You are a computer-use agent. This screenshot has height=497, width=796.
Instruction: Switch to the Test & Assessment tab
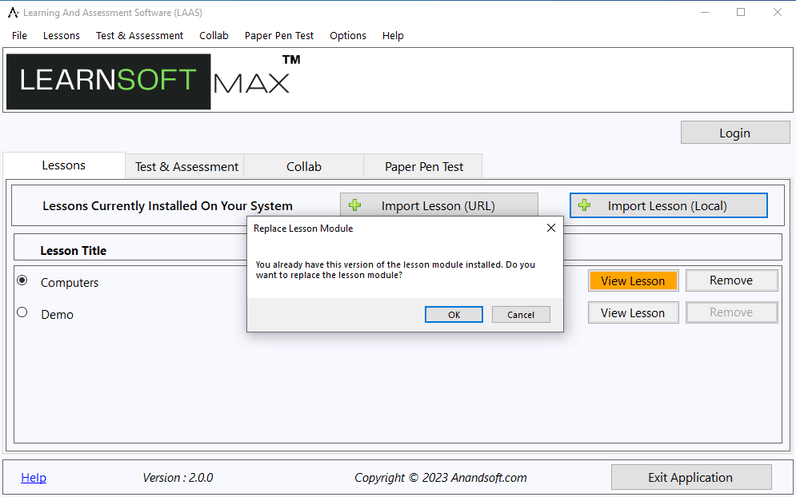(x=186, y=167)
